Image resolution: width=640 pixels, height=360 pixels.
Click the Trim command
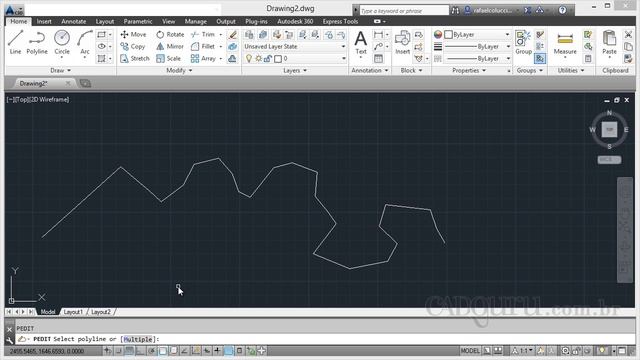203,35
